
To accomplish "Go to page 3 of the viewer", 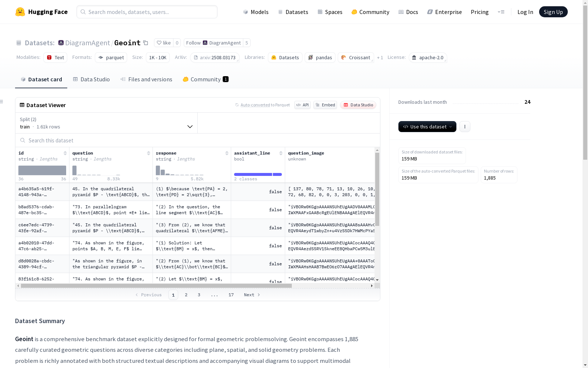I will click(x=199, y=295).
